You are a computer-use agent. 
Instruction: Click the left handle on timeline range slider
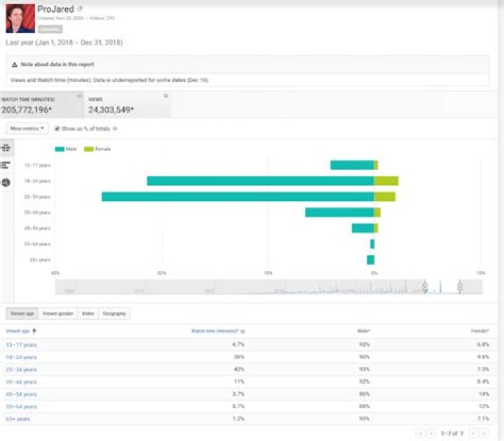[425, 286]
